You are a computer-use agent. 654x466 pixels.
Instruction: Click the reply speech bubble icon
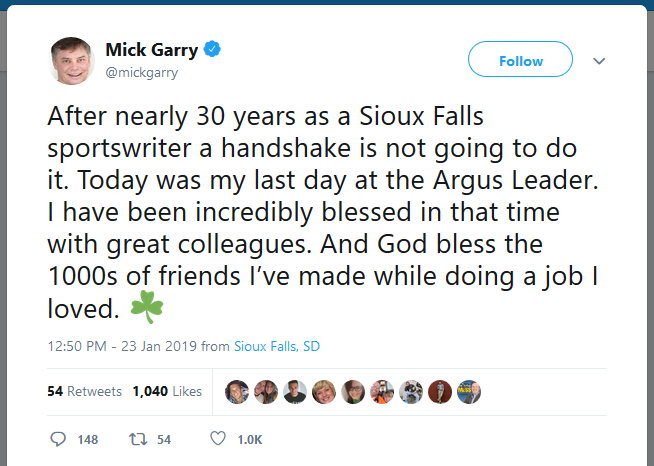click(57, 439)
